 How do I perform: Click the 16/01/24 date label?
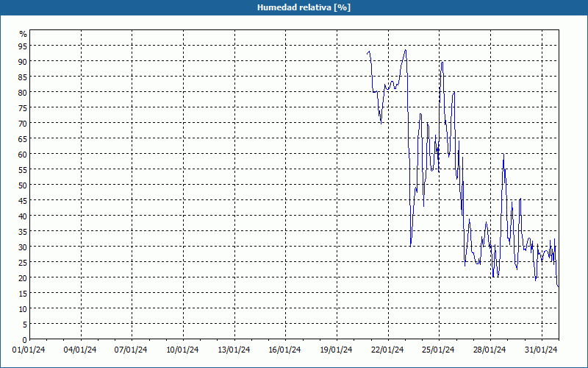tap(284, 350)
